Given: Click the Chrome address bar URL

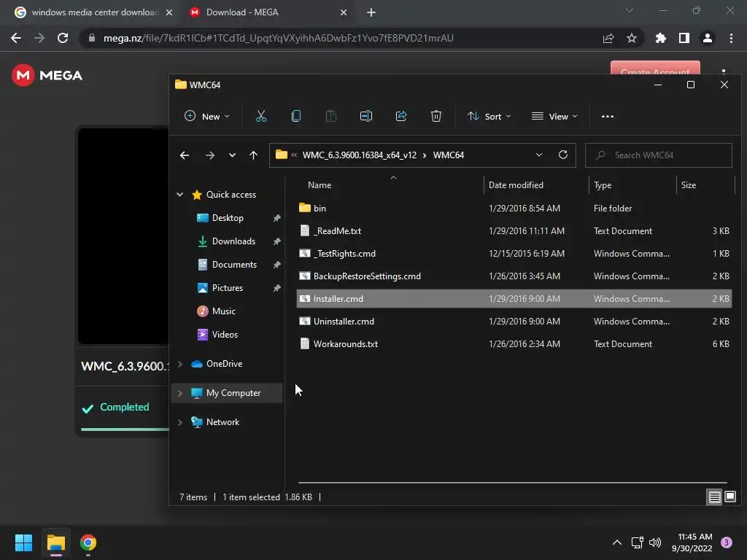Looking at the screenshot, I should [x=278, y=38].
